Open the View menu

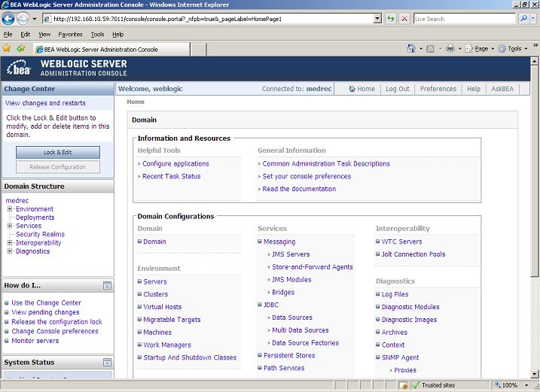[x=44, y=35]
